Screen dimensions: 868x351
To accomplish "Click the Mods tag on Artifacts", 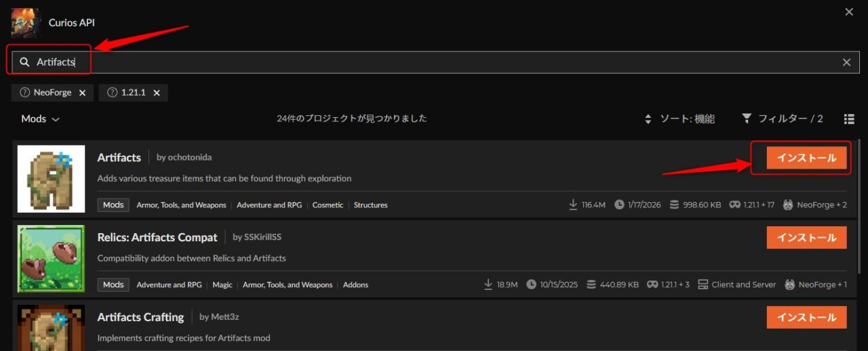I will click(x=113, y=205).
